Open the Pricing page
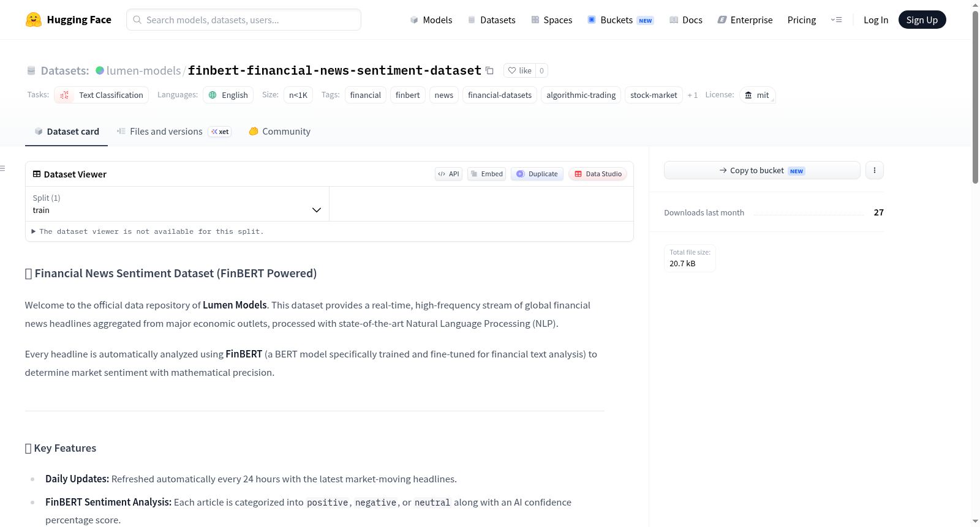The image size is (980, 527). pos(802,20)
